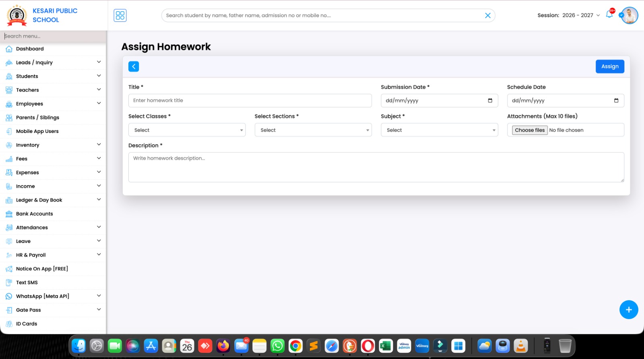
Task: Open Firefox from the dock
Action: pyautogui.click(x=223, y=346)
